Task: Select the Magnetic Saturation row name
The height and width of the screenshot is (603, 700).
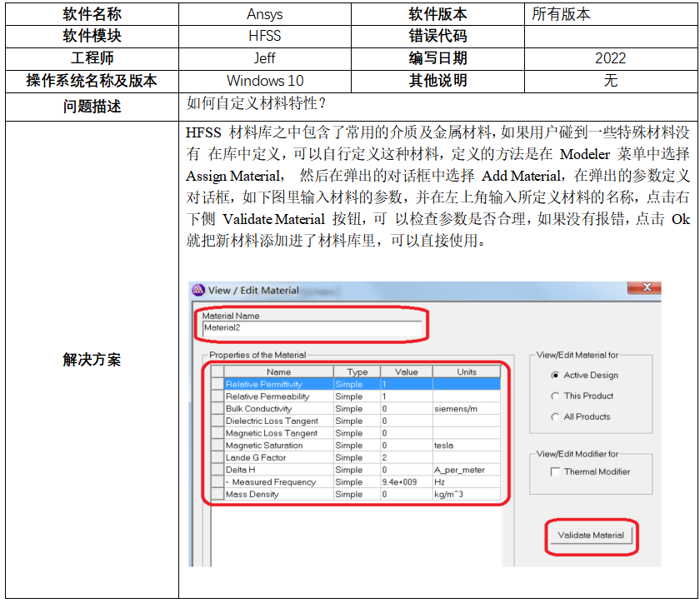Action: click(x=278, y=446)
